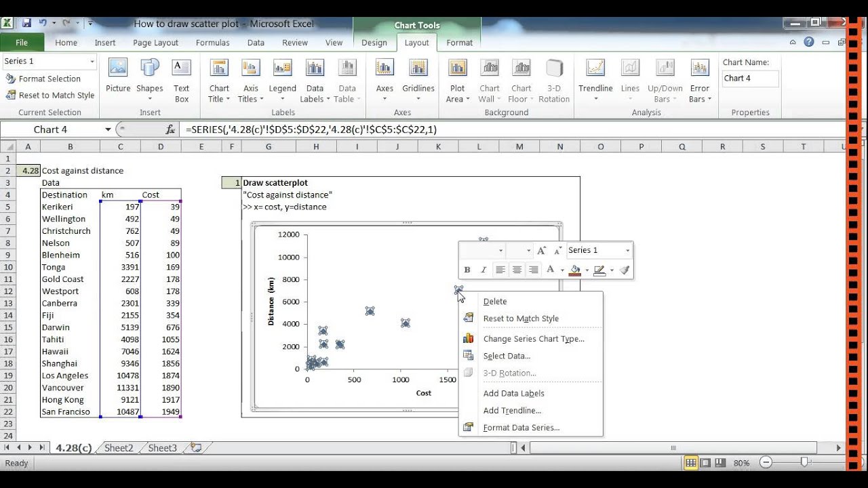Apply shape outline color from mini toolbar

(x=599, y=270)
